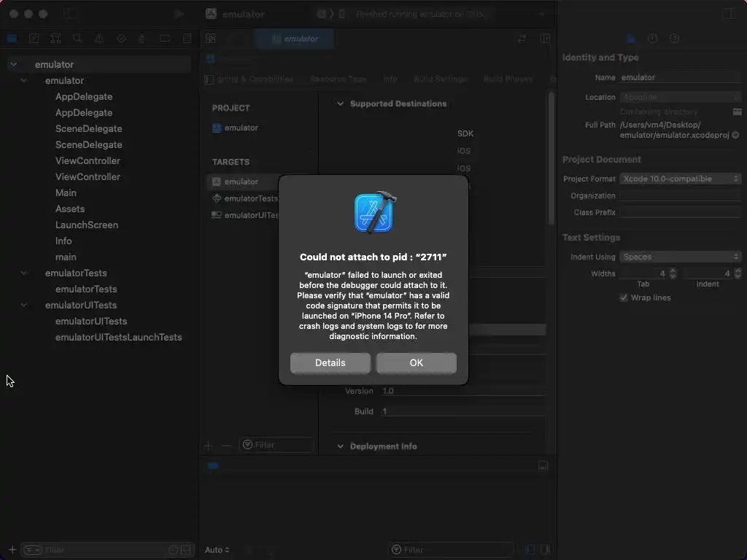Click the Indent width stepper
747x560 pixels.
[x=738, y=273]
